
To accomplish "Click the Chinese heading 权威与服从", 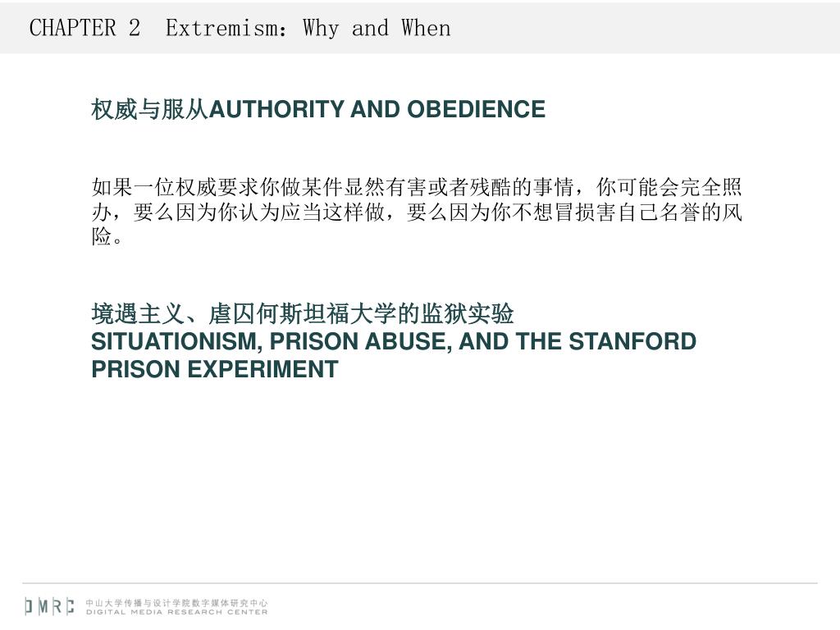I will click(150, 109).
